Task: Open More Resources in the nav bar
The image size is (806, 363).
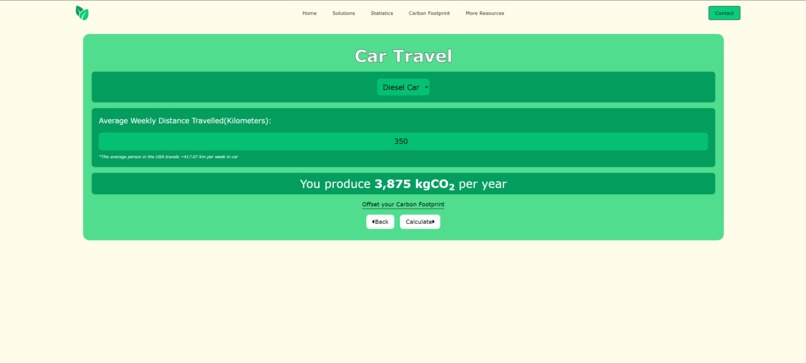Action: pos(485,13)
